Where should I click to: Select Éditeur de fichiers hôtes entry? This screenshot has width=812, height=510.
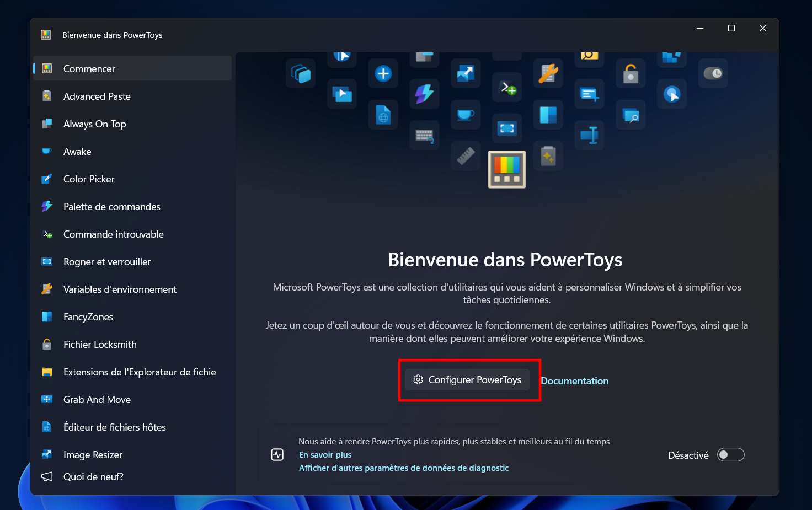pyautogui.click(x=132, y=427)
